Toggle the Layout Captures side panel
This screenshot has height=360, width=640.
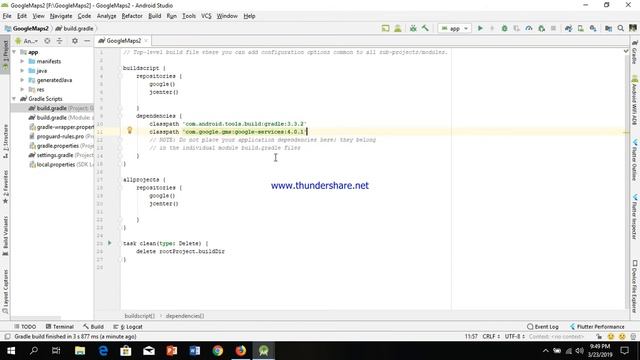click(5, 291)
